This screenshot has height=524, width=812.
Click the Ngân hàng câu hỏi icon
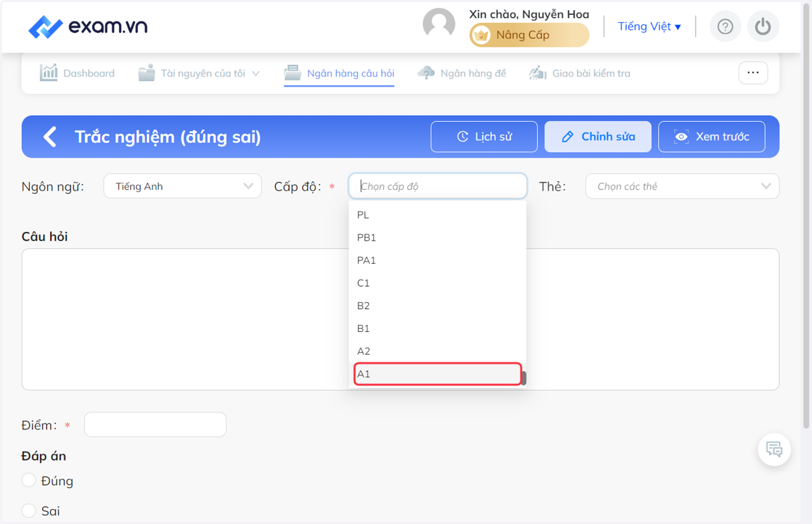click(292, 72)
